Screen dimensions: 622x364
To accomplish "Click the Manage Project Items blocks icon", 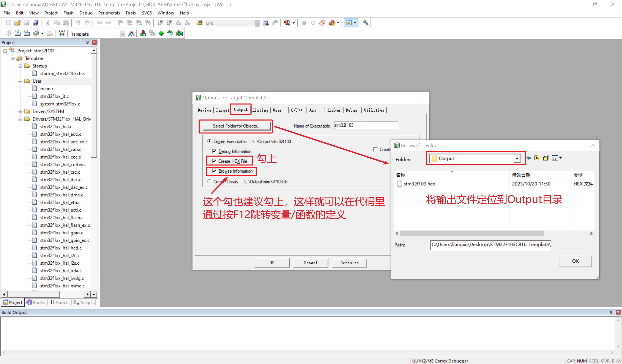I will tap(143, 34).
